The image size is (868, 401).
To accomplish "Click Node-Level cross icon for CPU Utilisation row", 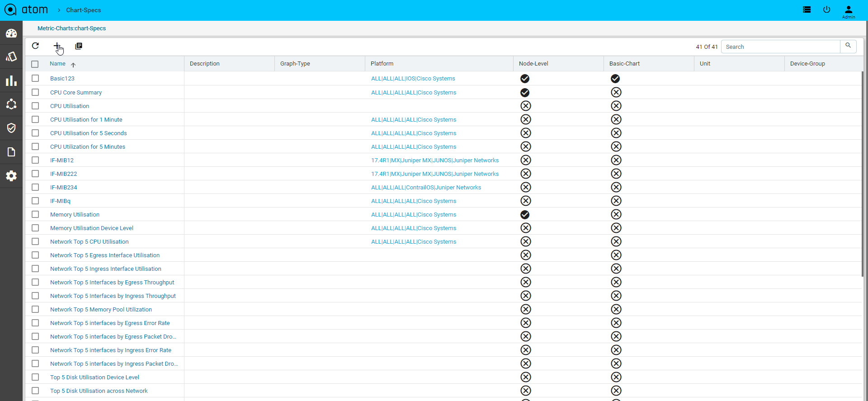I will (526, 106).
